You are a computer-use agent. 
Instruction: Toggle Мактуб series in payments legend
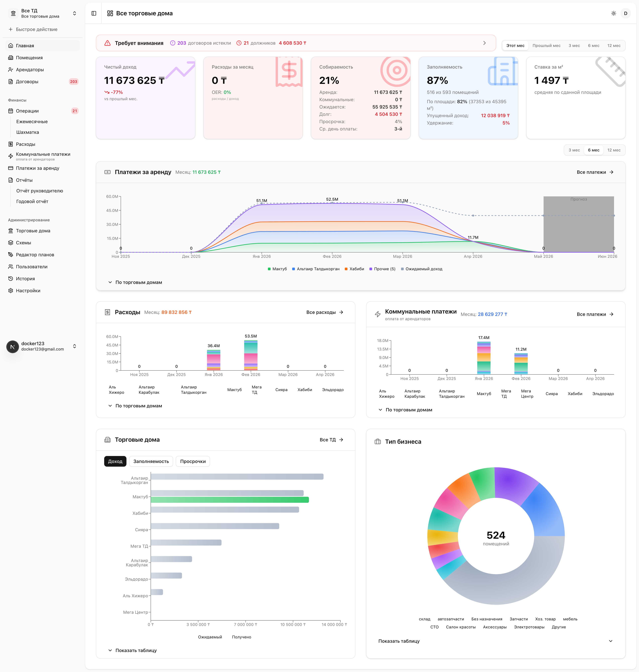tap(277, 269)
